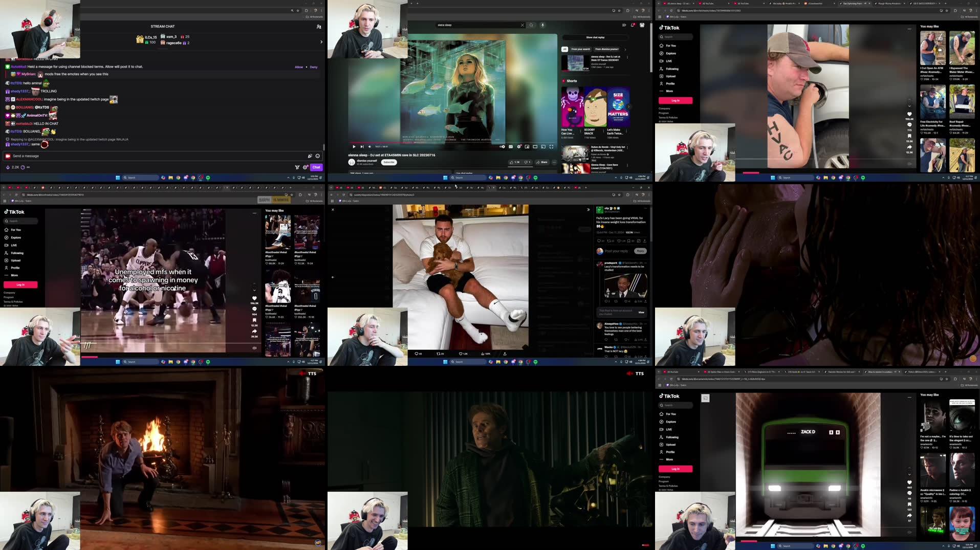Click the YouTube search magnifier button
This screenshot has height=550, width=980.
click(531, 25)
